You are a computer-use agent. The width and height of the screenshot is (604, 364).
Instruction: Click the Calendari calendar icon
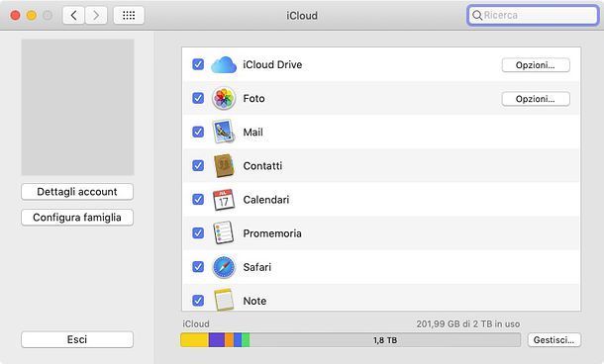coord(224,200)
